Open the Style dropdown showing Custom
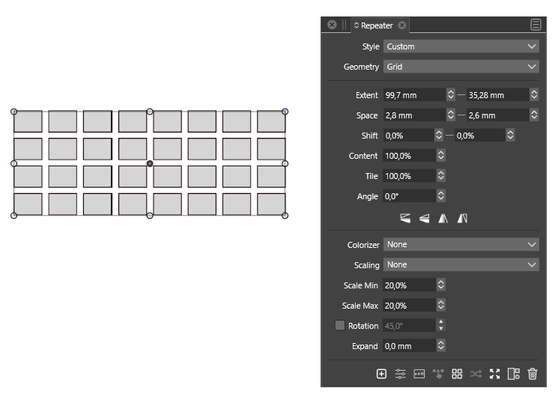555x397 pixels. (x=461, y=46)
